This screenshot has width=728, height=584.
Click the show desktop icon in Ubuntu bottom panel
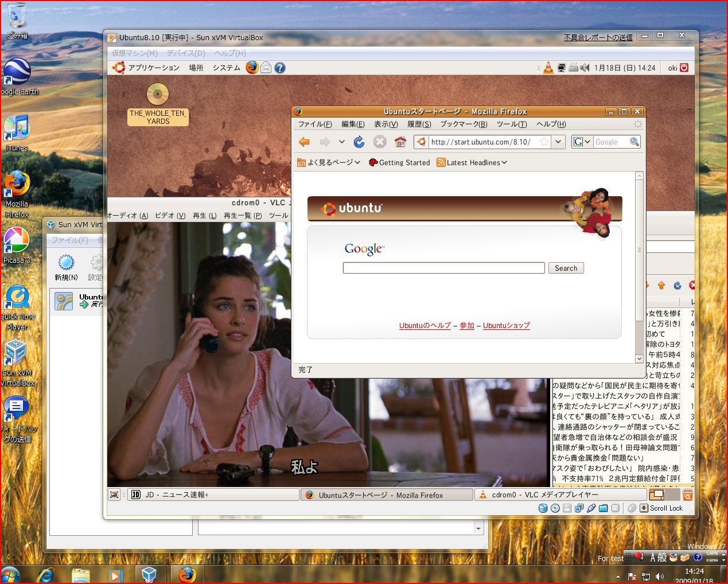(x=115, y=495)
